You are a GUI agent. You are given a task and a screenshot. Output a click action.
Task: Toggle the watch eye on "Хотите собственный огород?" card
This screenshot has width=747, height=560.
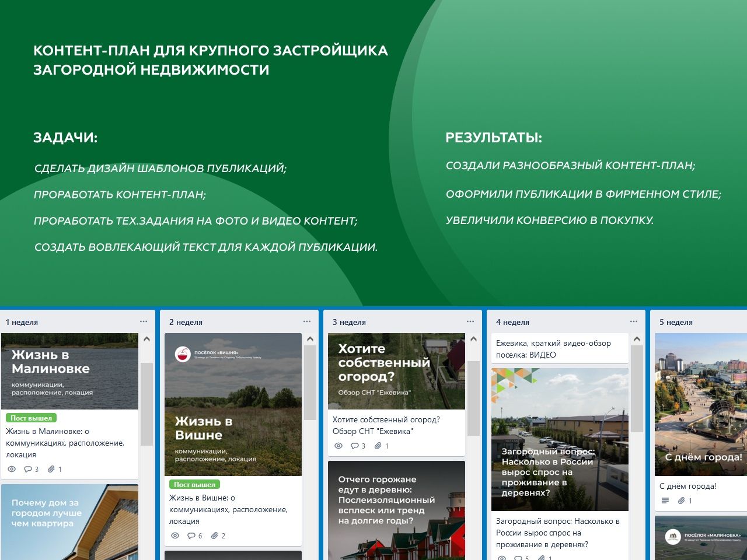tap(338, 445)
